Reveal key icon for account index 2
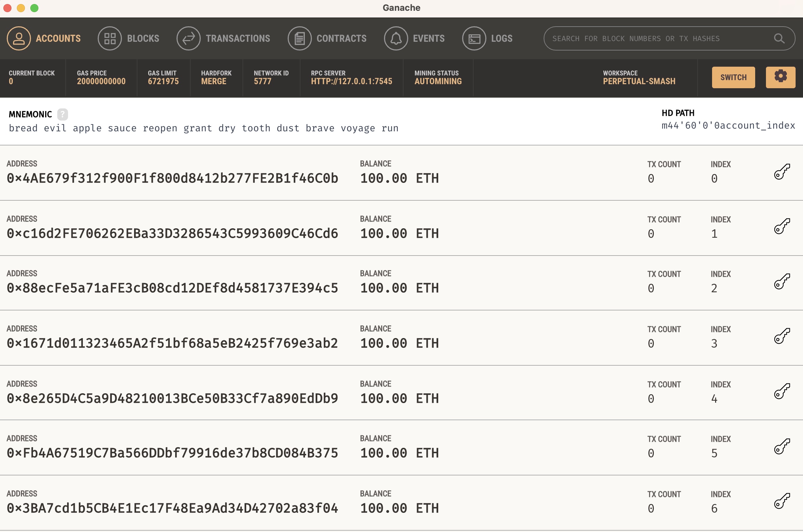 tap(782, 281)
